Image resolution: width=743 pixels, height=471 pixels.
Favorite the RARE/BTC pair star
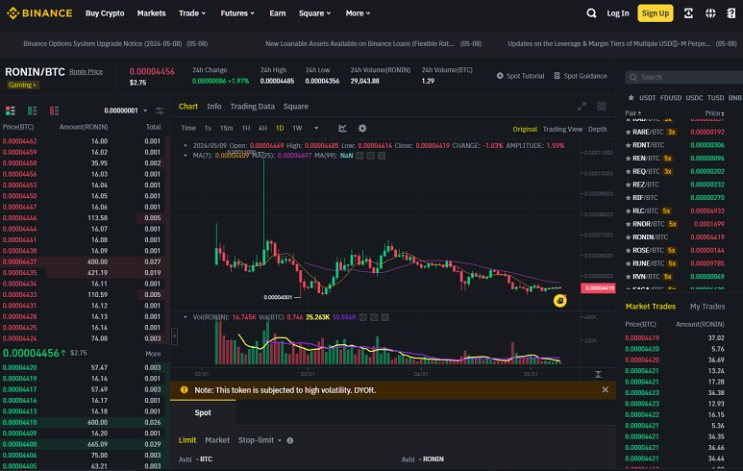click(628, 132)
